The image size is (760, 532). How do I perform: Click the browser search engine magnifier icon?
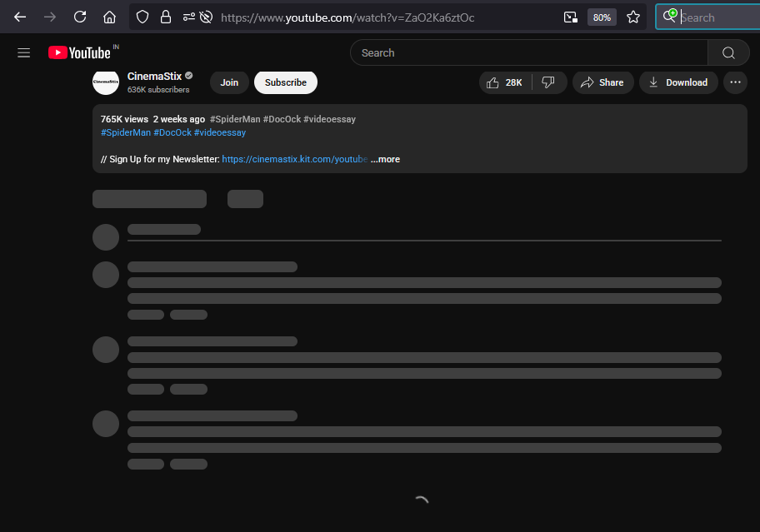pyautogui.click(x=669, y=16)
